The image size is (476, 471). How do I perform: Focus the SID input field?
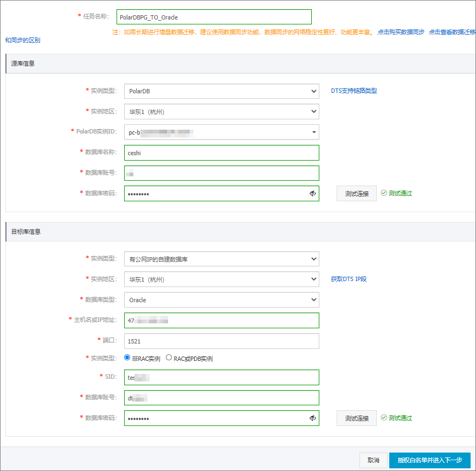tap(222, 378)
